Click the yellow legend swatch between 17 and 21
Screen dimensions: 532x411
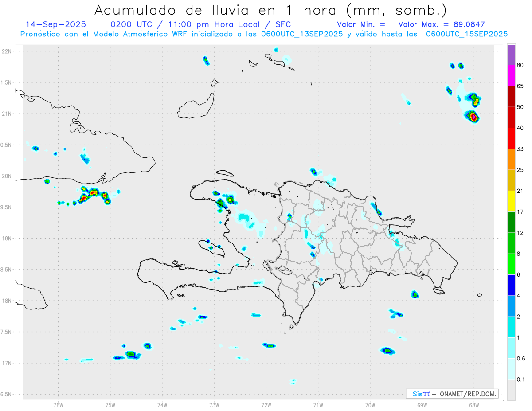[511, 201]
